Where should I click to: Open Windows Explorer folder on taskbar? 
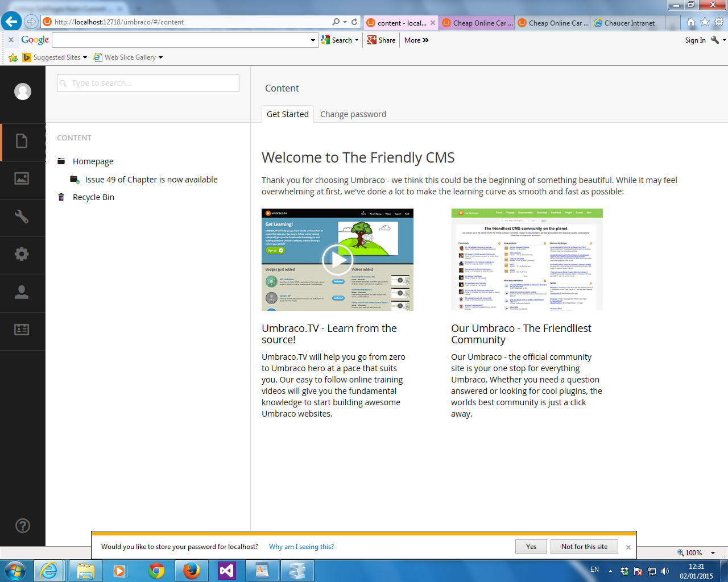point(85,571)
